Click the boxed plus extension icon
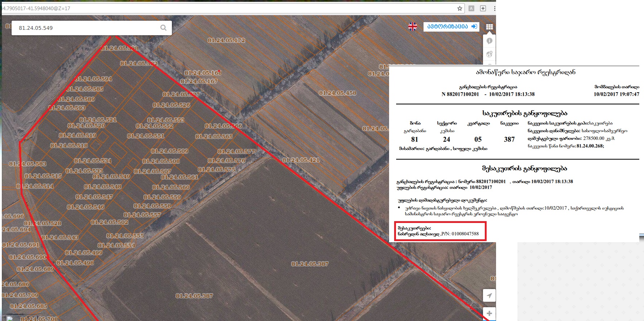This screenshot has height=321, width=644. tap(483, 8)
